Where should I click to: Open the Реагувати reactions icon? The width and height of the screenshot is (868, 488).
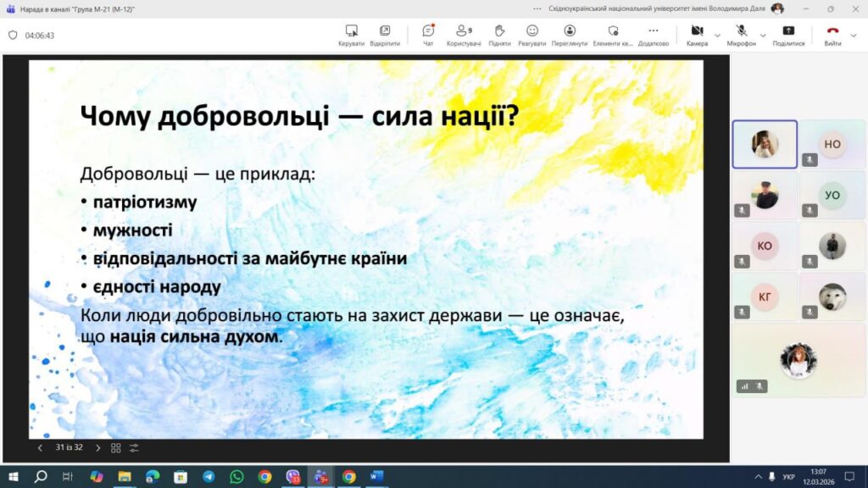(x=532, y=34)
